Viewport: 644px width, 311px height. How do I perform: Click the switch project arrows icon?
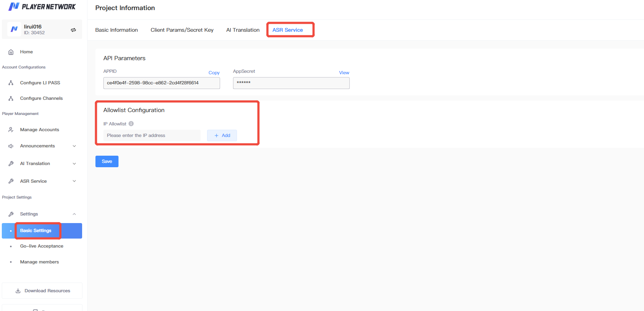pos(73,30)
